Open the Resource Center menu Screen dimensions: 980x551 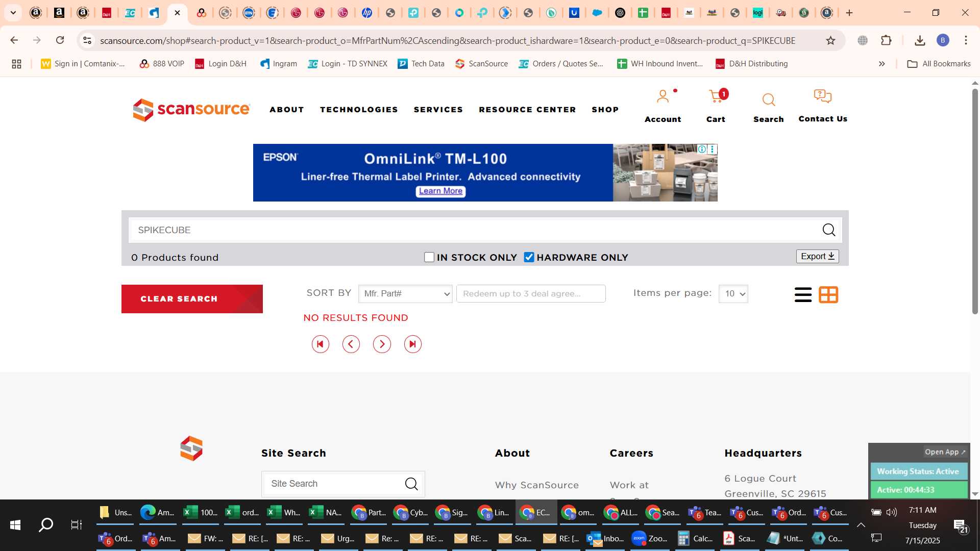pos(527,110)
